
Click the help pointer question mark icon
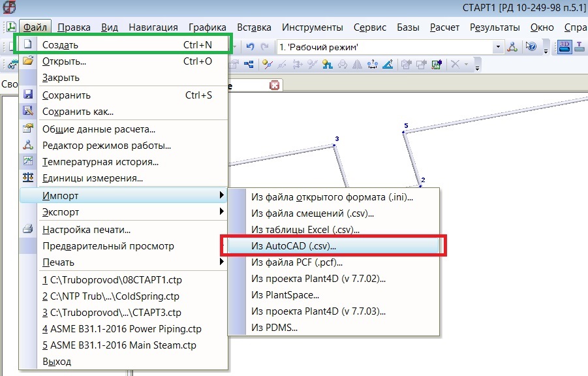point(531,47)
